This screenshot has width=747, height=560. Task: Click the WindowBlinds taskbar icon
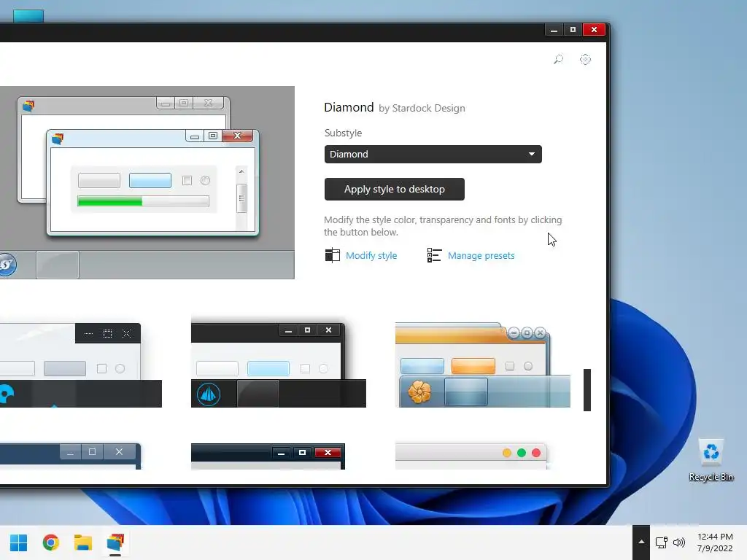tap(115, 542)
